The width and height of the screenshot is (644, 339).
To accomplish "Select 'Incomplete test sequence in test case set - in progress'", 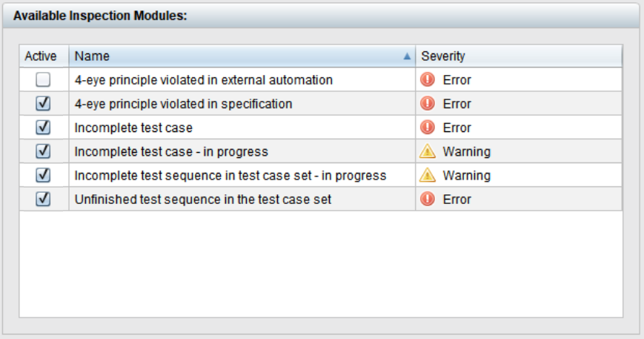I will 230,176.
